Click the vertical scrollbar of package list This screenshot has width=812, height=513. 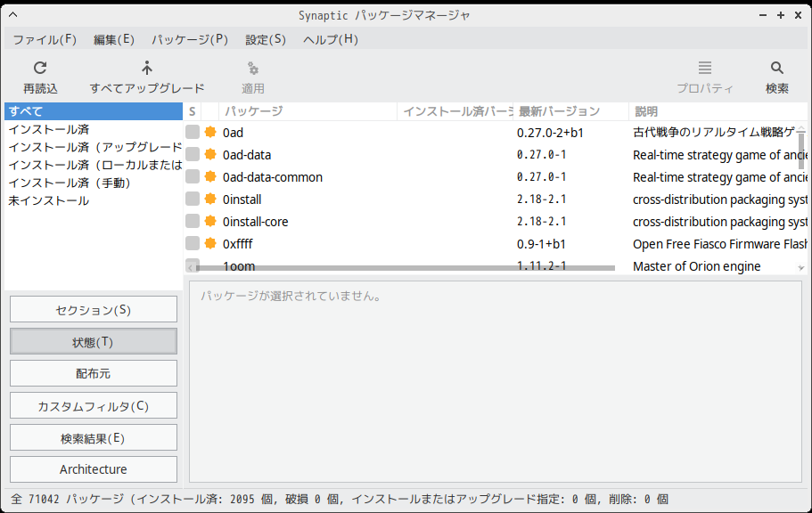coord(801,151)
